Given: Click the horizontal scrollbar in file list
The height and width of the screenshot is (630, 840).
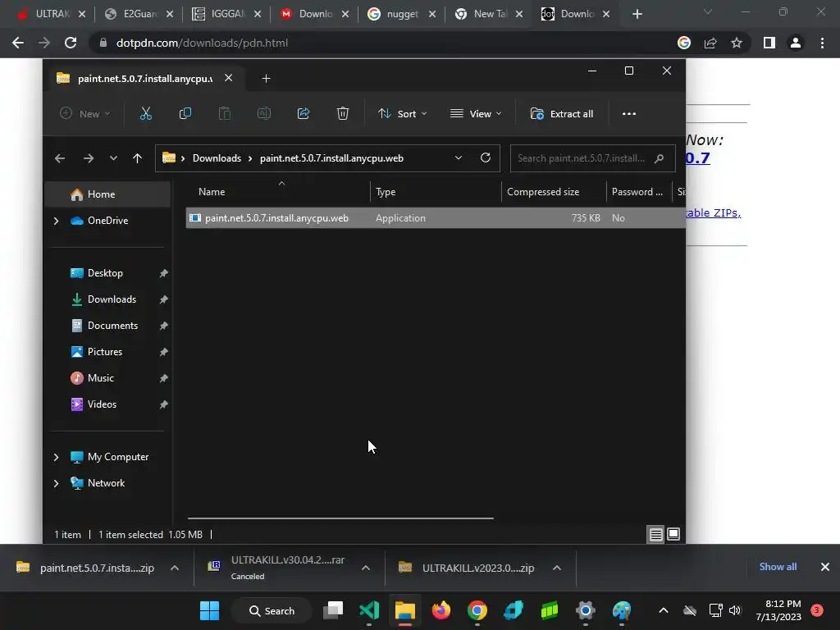Looking at the screenshot, I should (340, 518).
